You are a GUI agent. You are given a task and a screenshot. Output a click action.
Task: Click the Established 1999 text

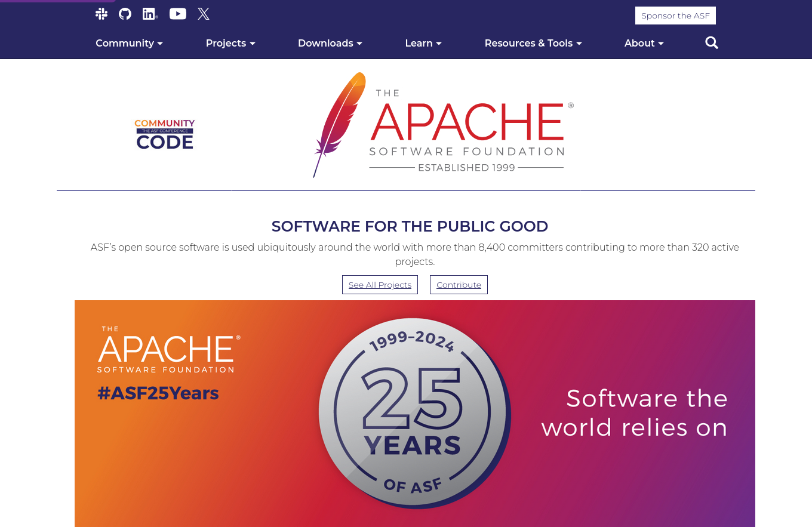click(466, 168)
